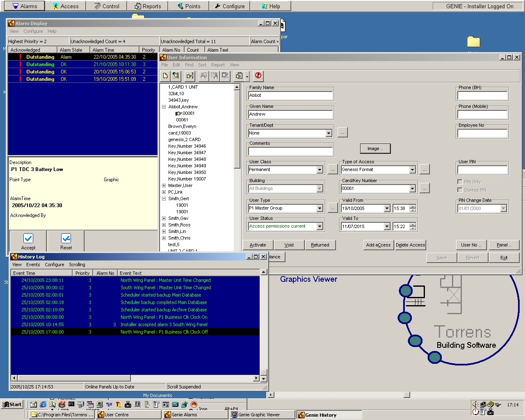The width and height of the screenshot is (525, 420).
Task: Click the Genie Graphic Viewer taskbar item
Action: pyautogui.click(x=262, y=415)
